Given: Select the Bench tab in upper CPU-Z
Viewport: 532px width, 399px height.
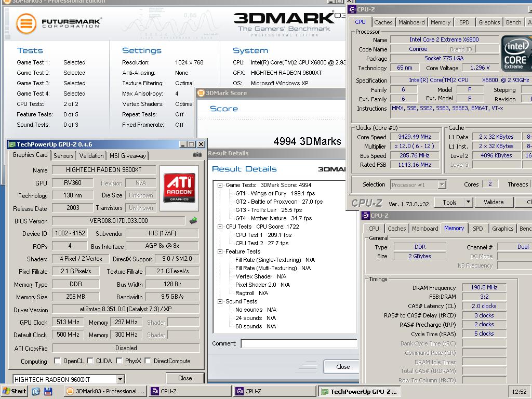Looking at the screenshot, I should pyautogui.click(x=513, y=22).
